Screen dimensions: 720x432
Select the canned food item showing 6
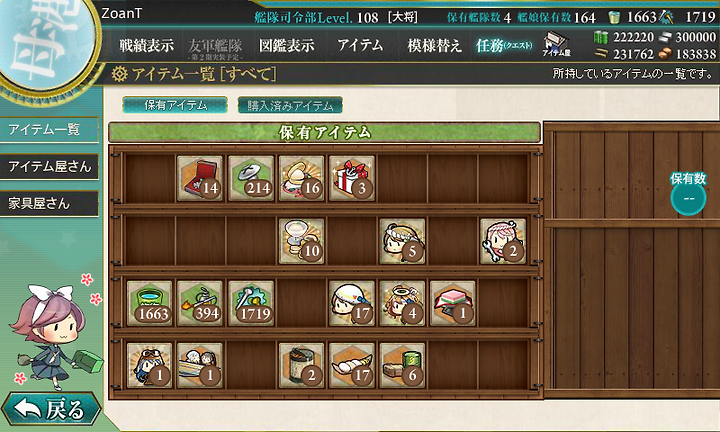click(x=402, y=365)
